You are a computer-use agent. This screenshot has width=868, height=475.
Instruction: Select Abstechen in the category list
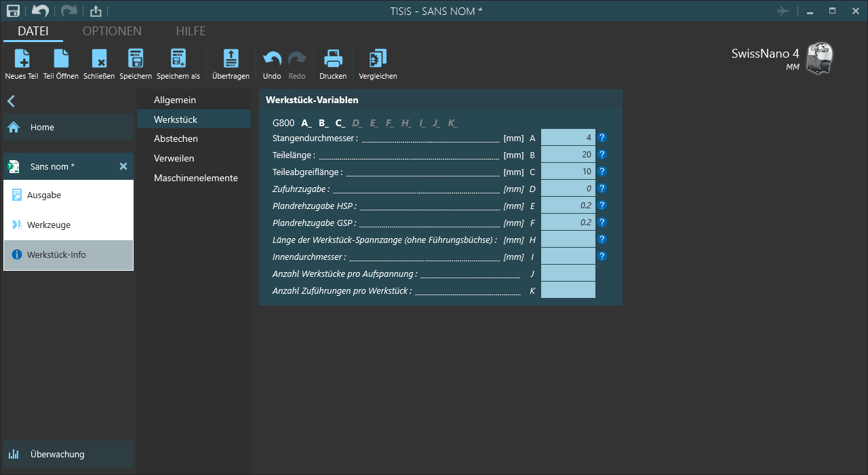coord(176,138)
